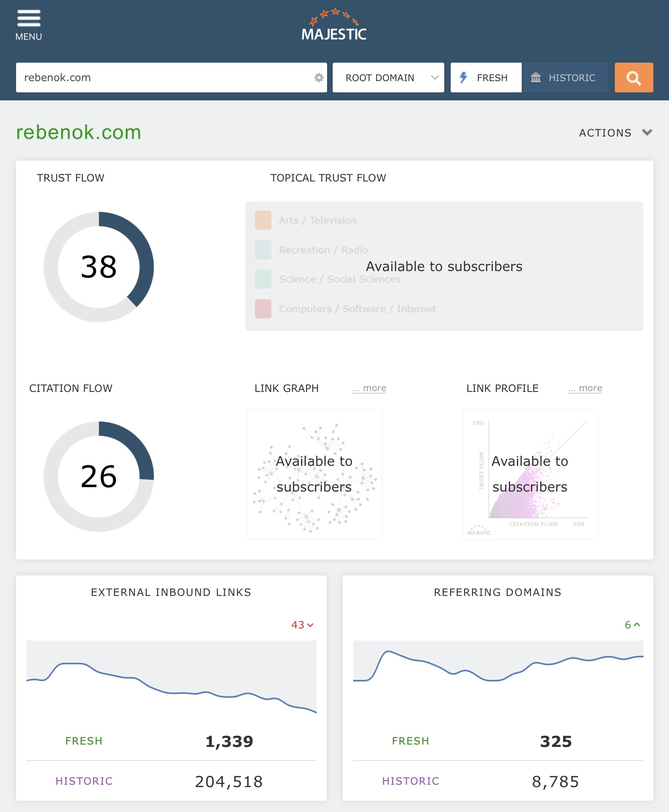Screen dimensions: 669x812
Task: Open the rebenok.com title link
Action: [79, 132]
